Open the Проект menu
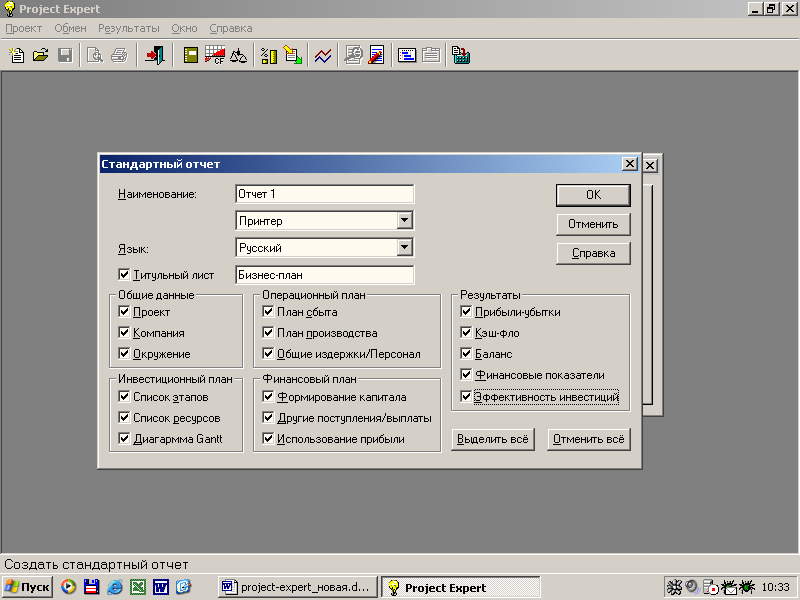800x600 pixels. tap(23, 29)
